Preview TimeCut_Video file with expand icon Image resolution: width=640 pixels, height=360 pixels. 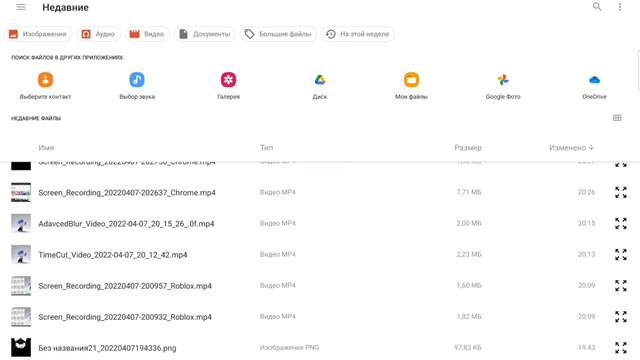click(x=620, y=254)
